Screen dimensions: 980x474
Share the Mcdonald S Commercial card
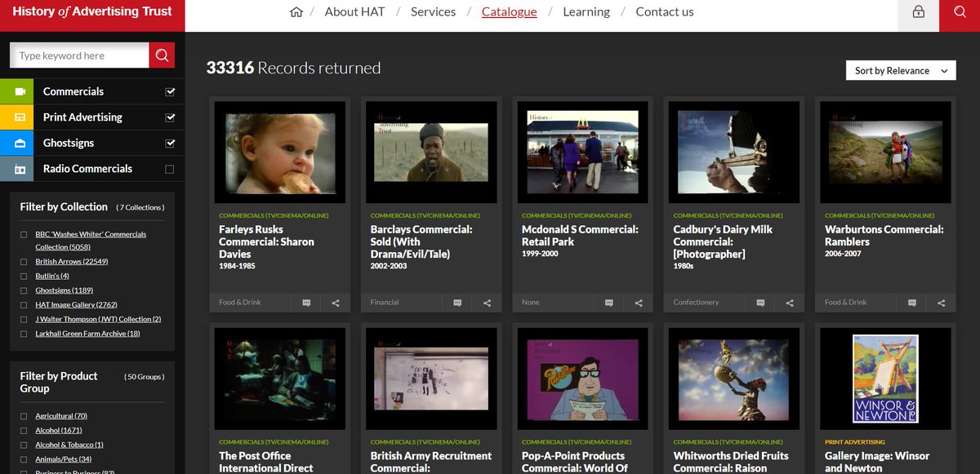coord(639,303)
